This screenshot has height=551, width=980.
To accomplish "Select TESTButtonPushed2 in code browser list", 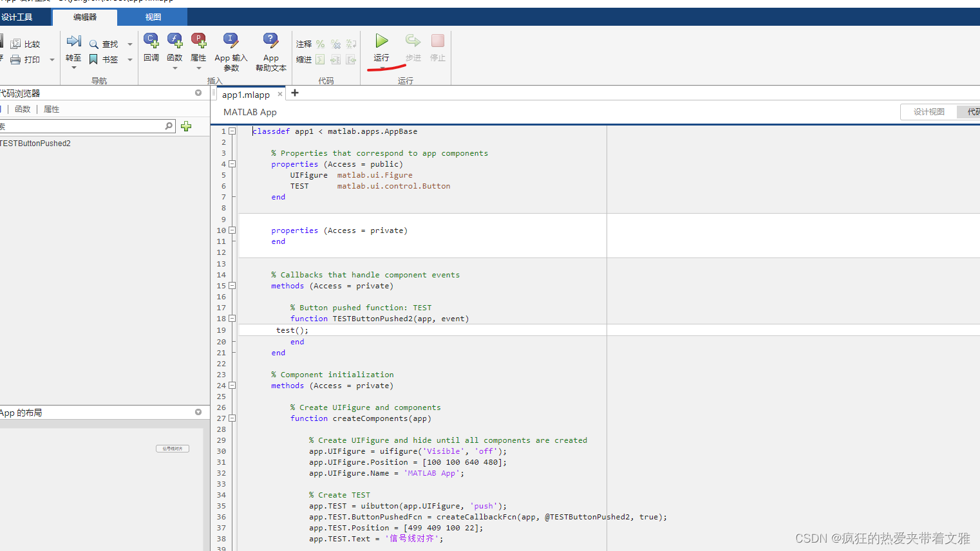I will pyautogui.click(x=35, y=144).
